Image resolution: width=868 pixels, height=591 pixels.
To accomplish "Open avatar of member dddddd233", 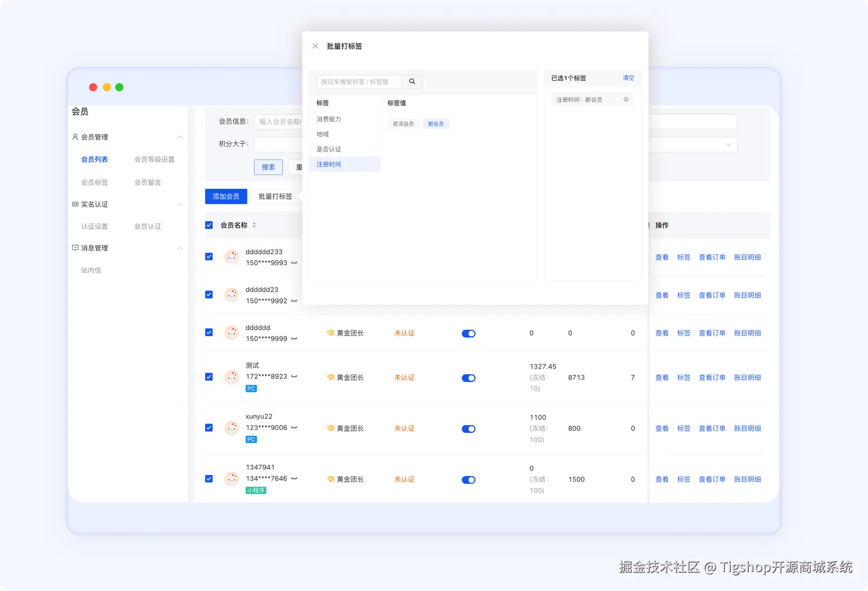I will [232, 257].
